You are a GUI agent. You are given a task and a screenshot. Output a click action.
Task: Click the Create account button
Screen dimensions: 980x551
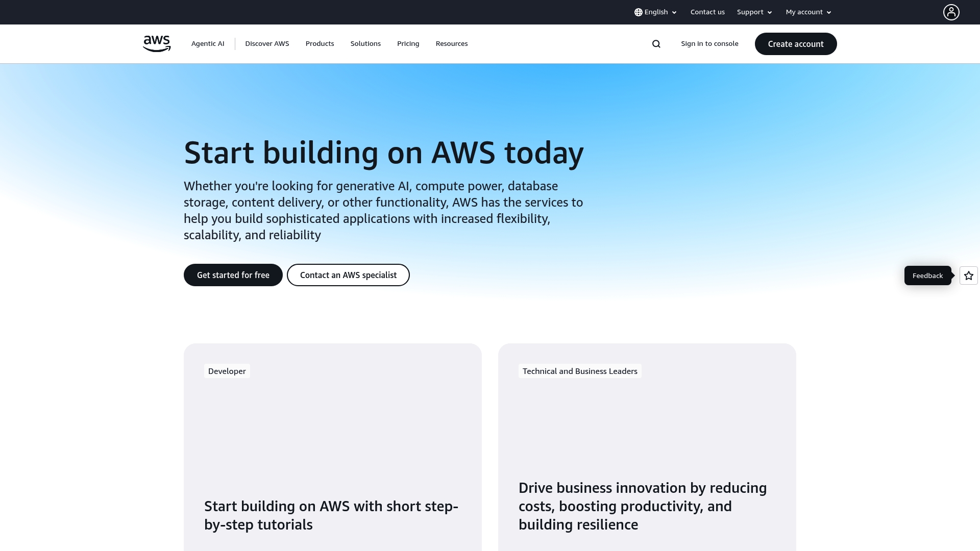(x=795, y=44)
